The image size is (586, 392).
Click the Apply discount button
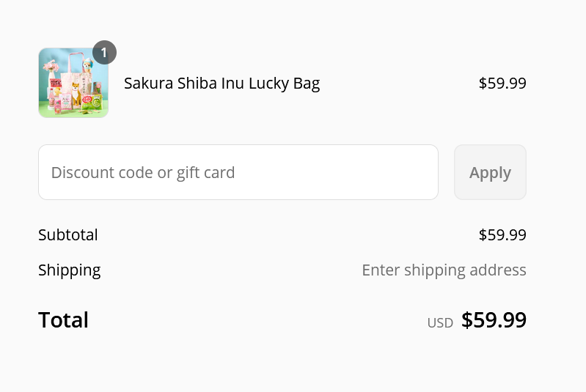490,172
